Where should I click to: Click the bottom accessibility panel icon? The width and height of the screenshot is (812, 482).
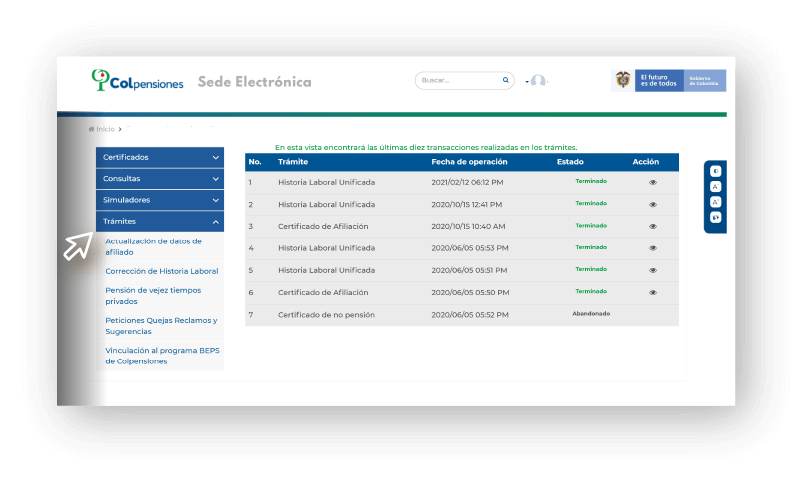coord(715,217)
